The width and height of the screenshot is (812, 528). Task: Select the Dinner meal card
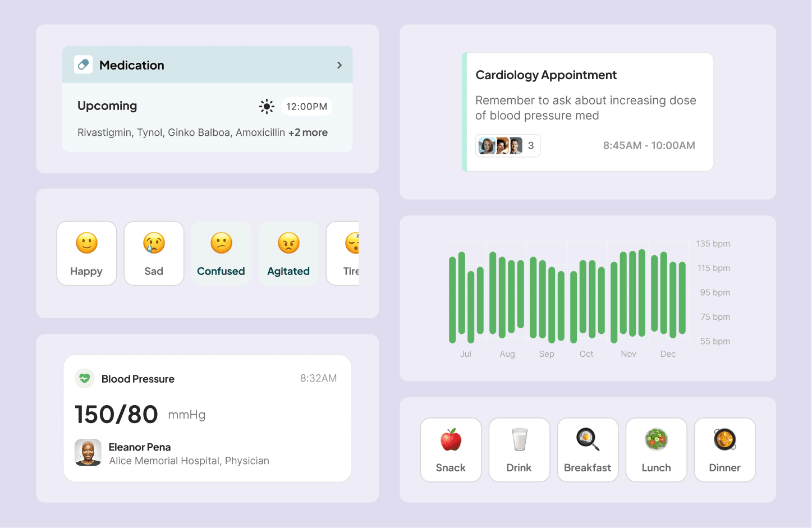click(x=725, y=449)
